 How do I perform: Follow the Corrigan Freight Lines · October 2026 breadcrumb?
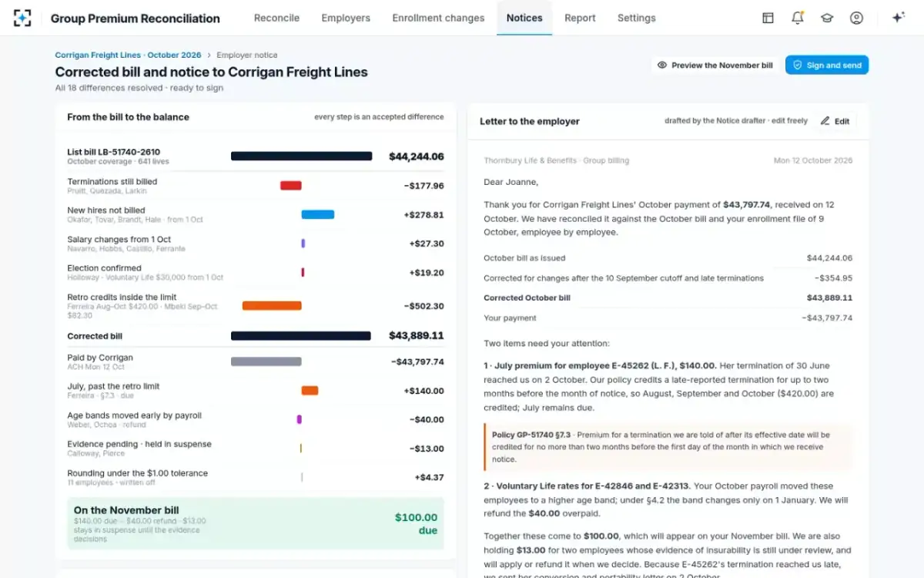[128, 55]
